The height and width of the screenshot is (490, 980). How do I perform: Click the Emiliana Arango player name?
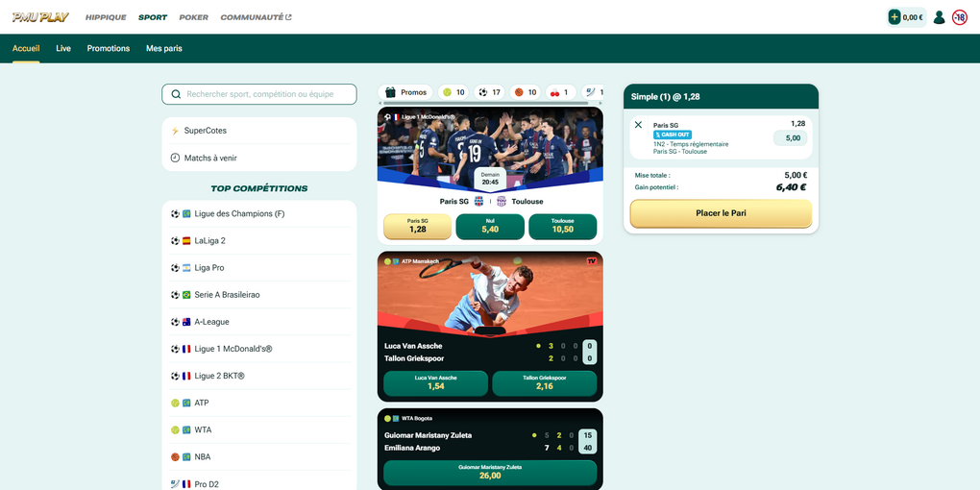(412, 448)
